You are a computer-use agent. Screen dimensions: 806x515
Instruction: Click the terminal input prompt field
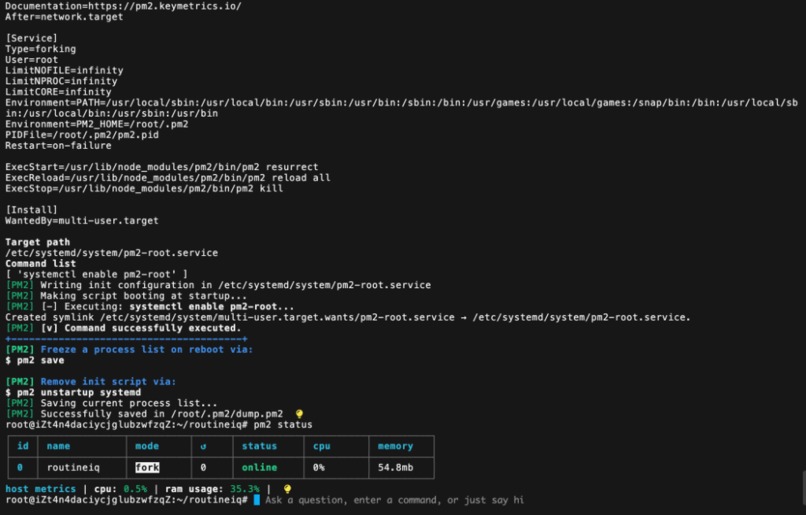pos(394,500)
